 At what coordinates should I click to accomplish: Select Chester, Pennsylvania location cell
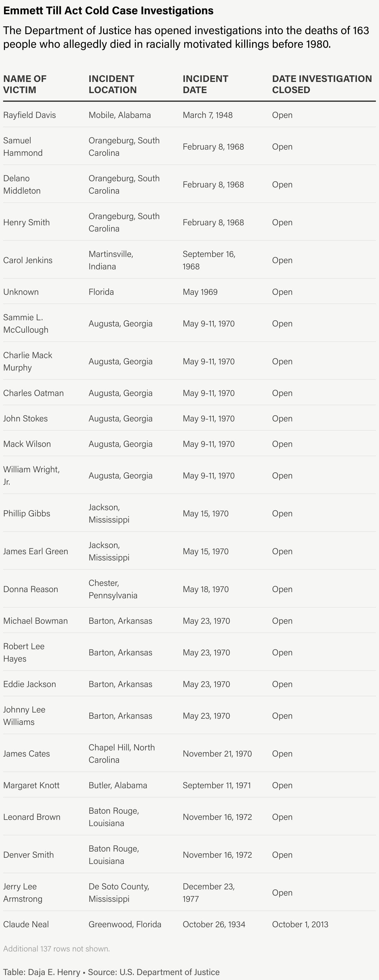pos(113,589)
